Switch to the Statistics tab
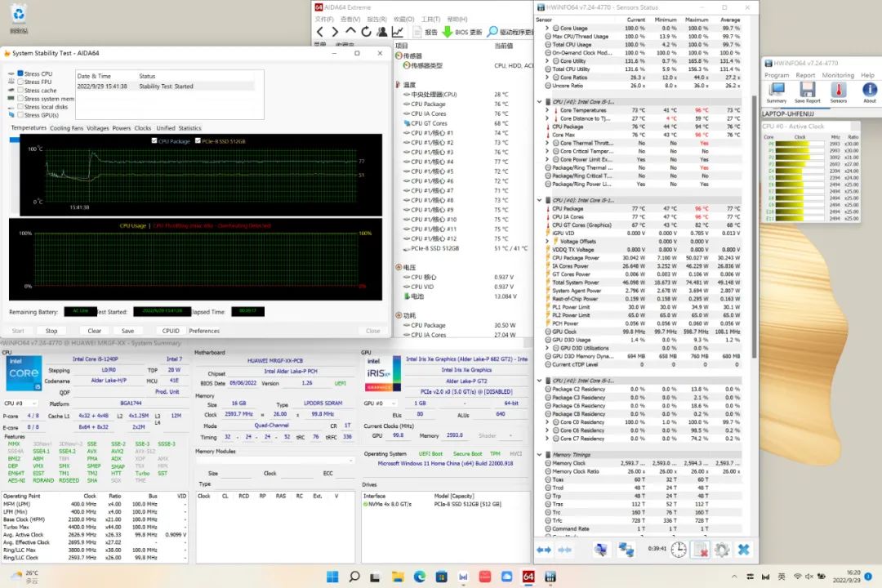 [x=189, y=128]
